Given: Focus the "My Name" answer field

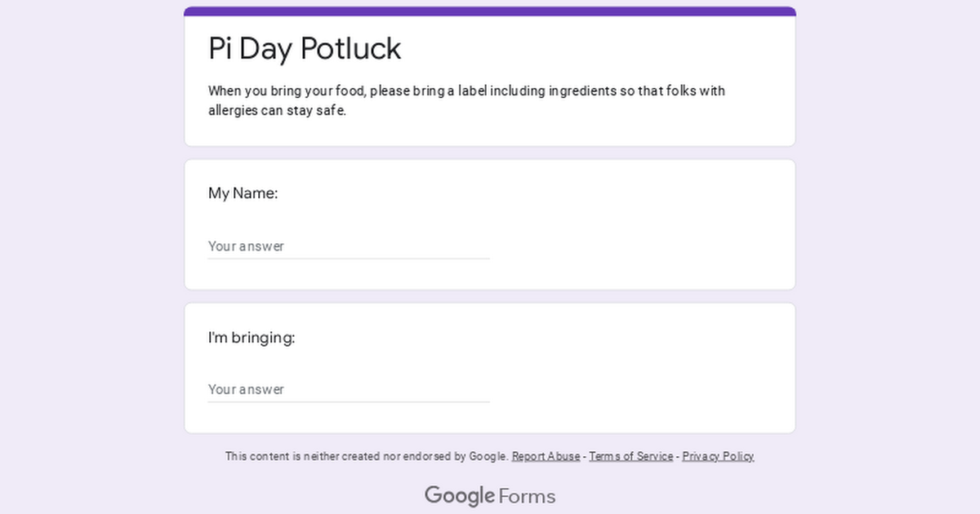Looking at the screenshot, I should pyautogui.click(x=349, y=246).
